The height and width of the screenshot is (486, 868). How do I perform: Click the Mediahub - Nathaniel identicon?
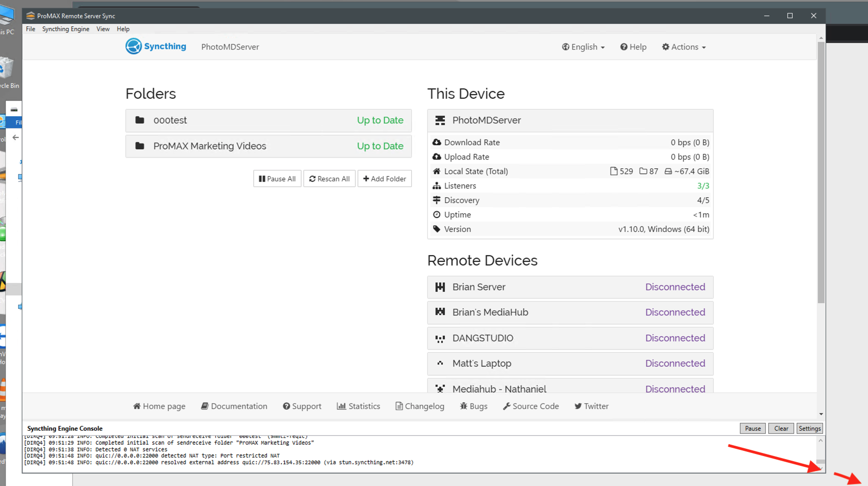pos(440,389)
